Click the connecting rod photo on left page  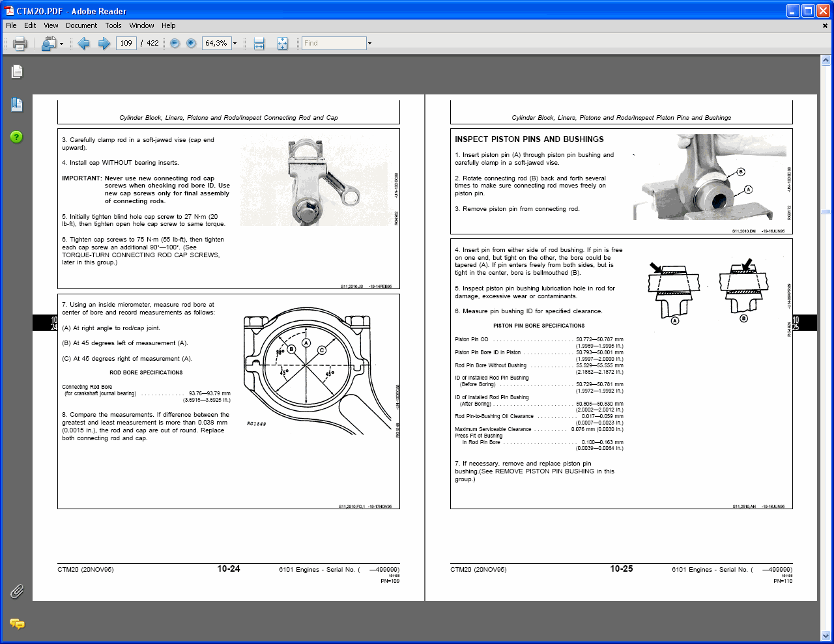pyautogui.click(x=315, y=182)
